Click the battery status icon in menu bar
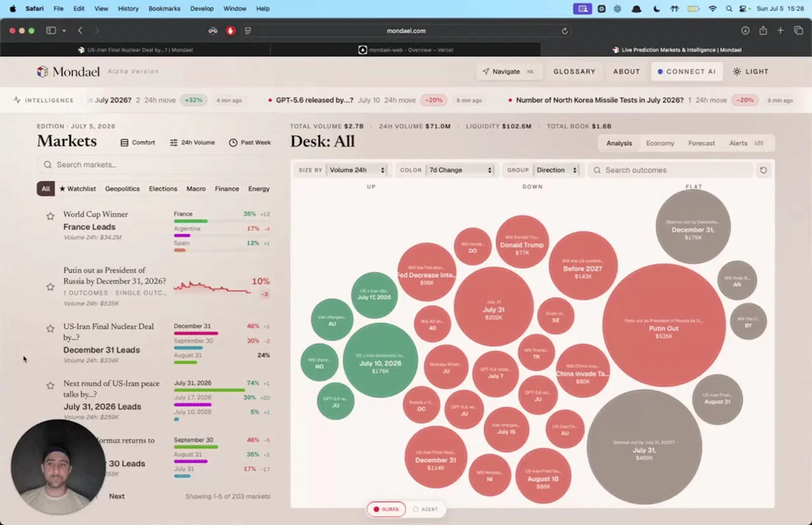Screen dimensions: 812x525 (693, 9)
